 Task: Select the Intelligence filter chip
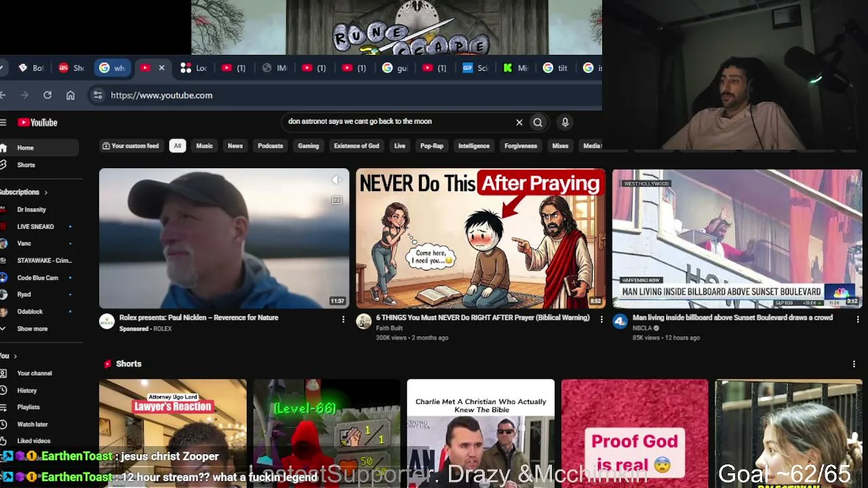(x=473, y=146)
